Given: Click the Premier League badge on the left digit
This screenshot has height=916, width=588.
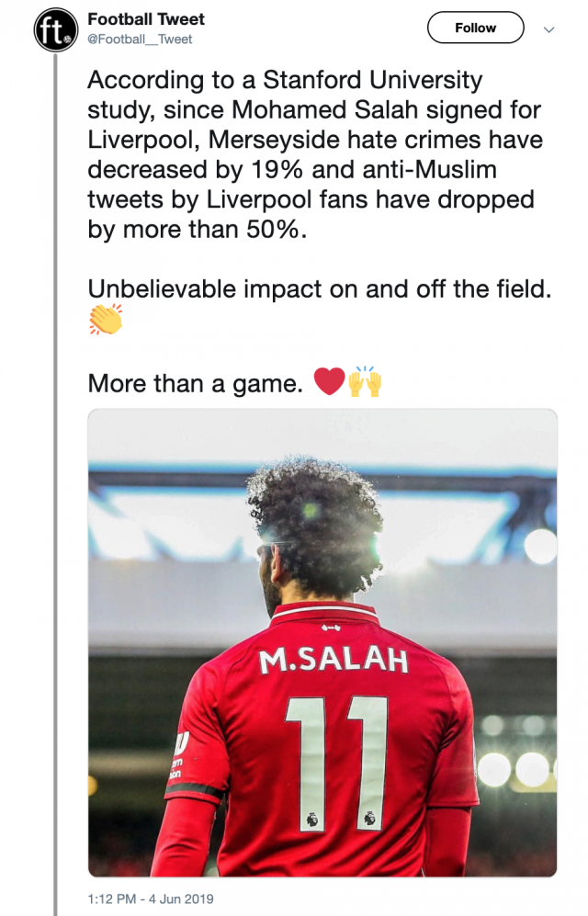Looking at the screenshot, I should (311, 815).
